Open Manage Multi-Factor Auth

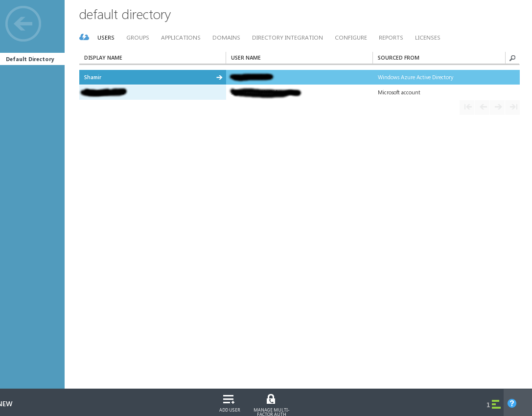271,404
